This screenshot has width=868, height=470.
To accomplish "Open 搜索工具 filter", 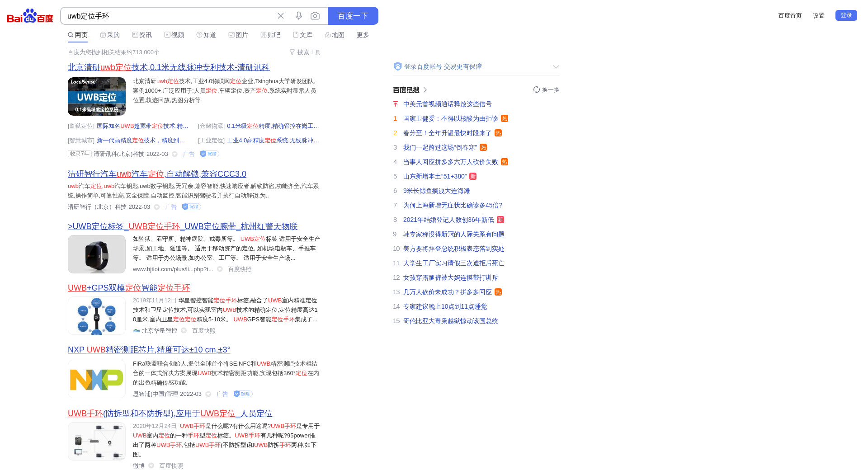I will [x=305, y=52].
